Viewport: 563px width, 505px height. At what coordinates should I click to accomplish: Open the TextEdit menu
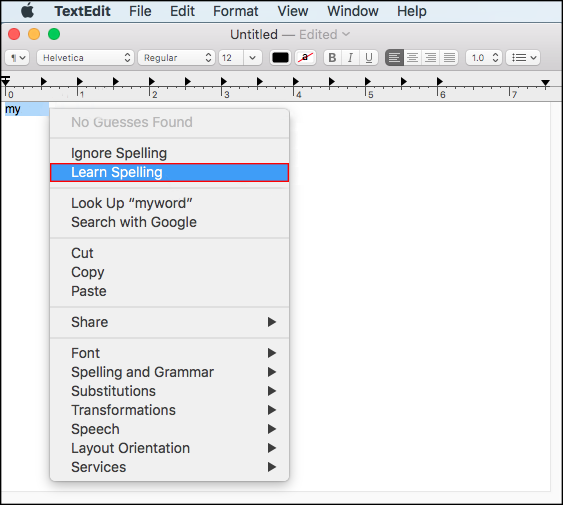(x=82, y=11)
